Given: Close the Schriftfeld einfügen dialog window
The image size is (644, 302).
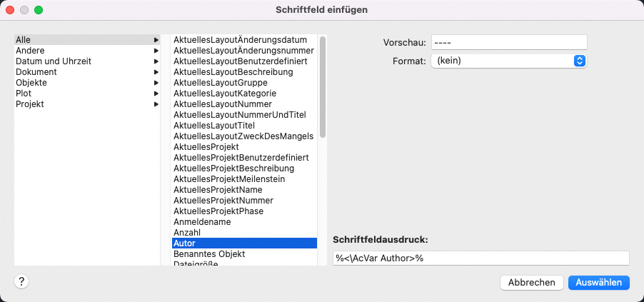Looking at the screenshot, I should click(10, 10).
